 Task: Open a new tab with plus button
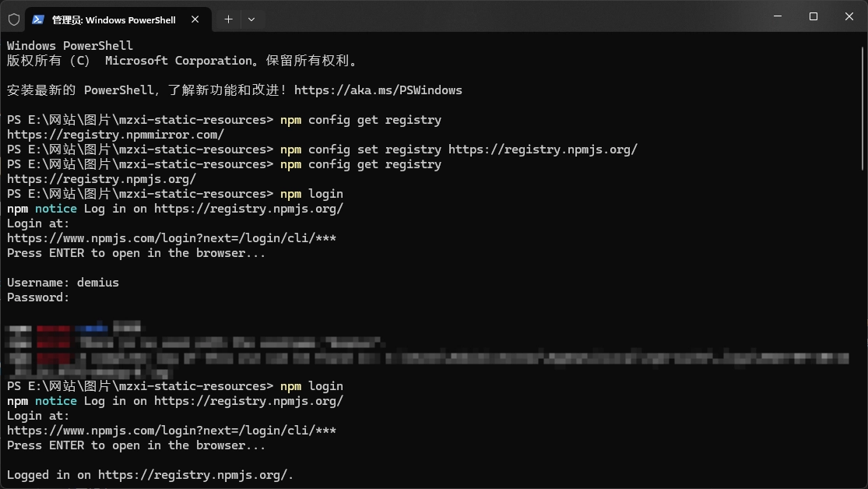[228, 19]
